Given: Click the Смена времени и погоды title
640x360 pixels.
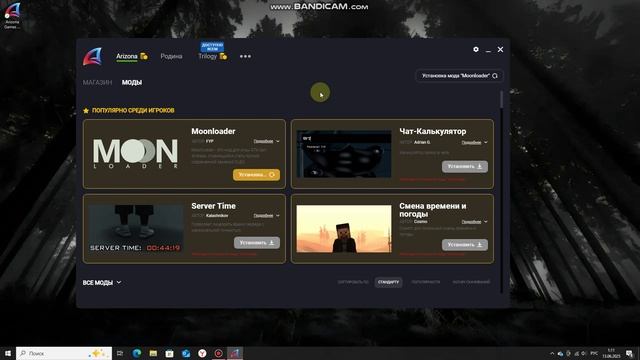Looking at the screenshot, I should (433, 210).
